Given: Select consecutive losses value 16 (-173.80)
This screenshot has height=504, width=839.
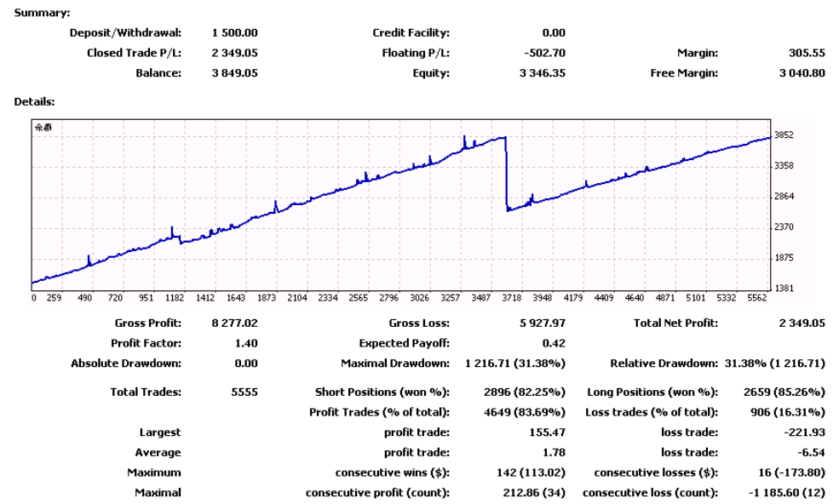Looking at the screenshot, I should coord(791,473).
